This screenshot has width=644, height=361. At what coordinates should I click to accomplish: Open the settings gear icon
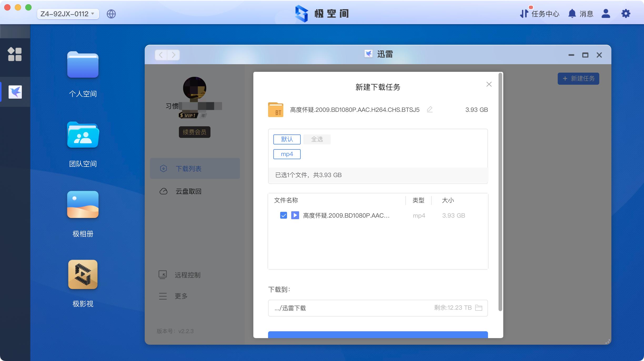(x=626, y=13)
